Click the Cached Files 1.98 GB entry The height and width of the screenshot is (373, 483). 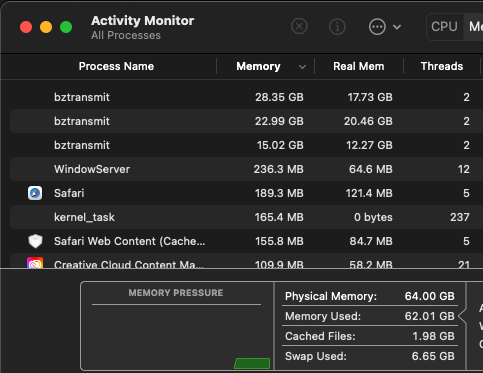click(370, 336)
